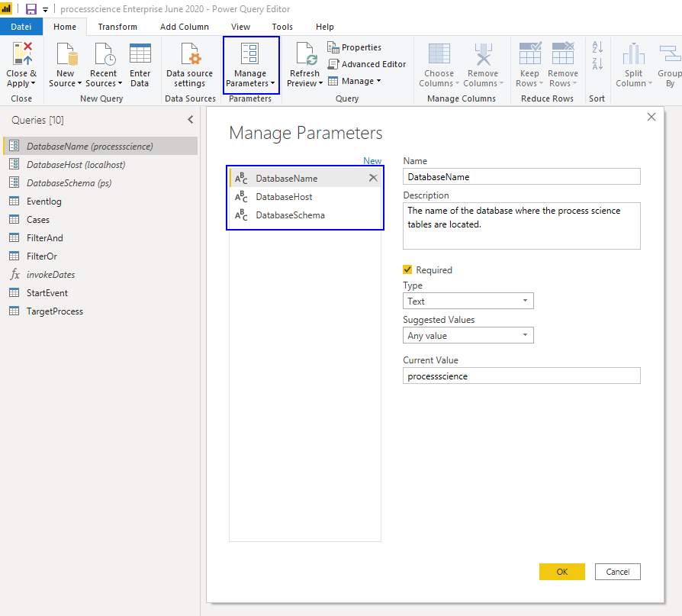Sort descending Z to A
The width and height of the screenshot is (682, 616).
(597, 63)
